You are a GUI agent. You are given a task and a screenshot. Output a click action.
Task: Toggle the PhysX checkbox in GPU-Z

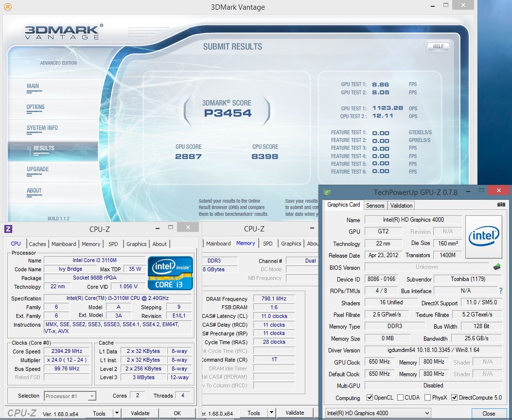[427, 398]
